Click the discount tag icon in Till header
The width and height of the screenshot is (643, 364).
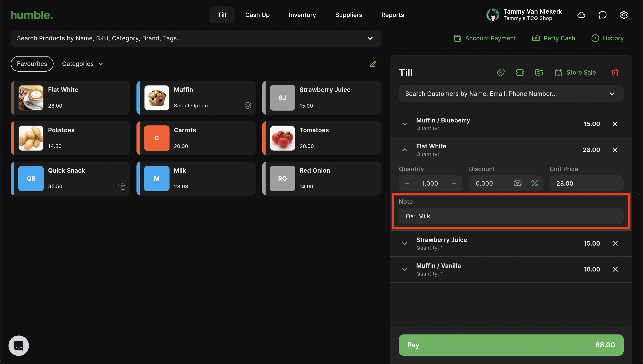(x=500, y=73)
